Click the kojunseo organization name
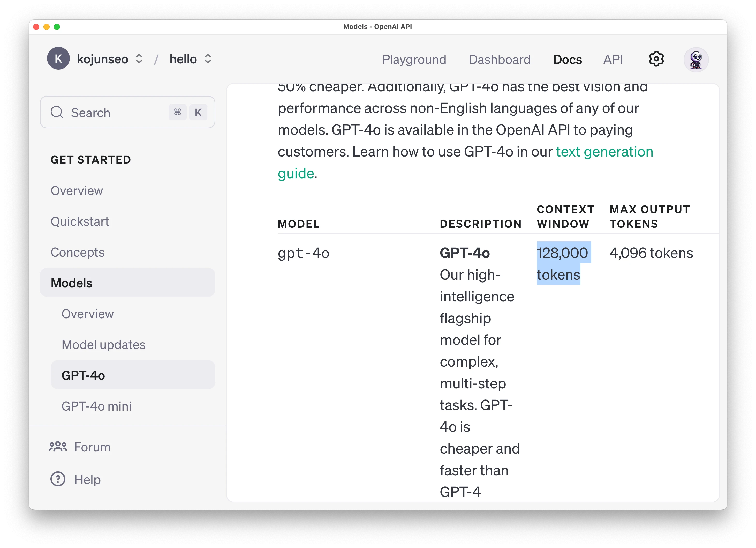Viewport: 756px width, 548px height. click(x=103, y=59)
